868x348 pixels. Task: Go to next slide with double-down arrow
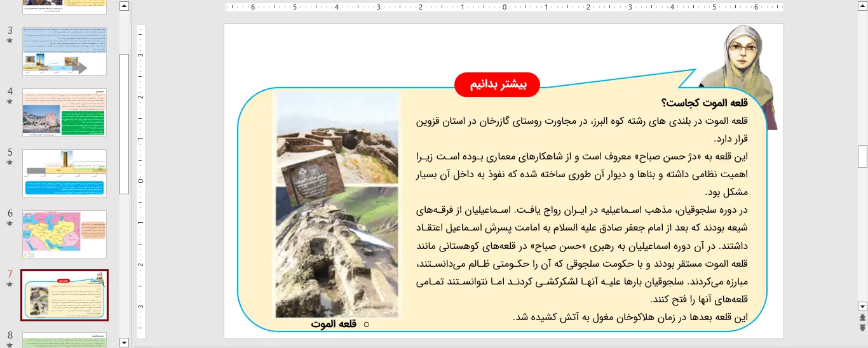862,328
